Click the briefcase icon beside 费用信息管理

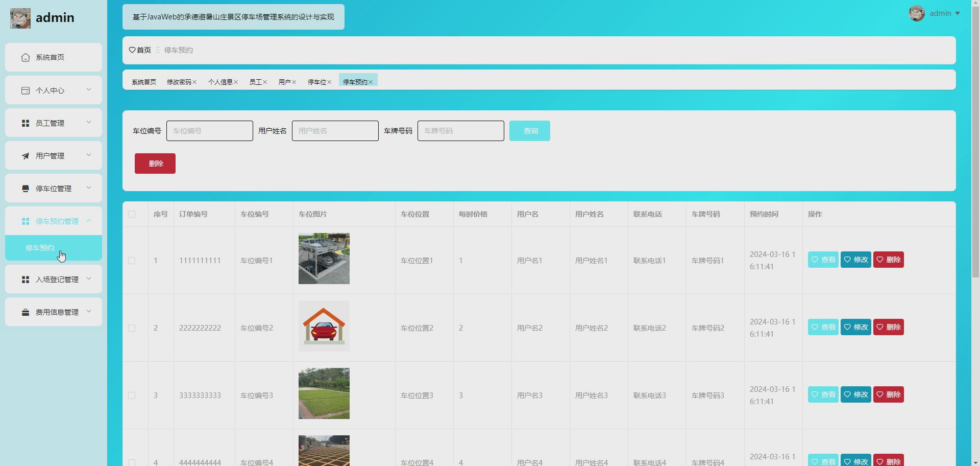tap(26, 312)
